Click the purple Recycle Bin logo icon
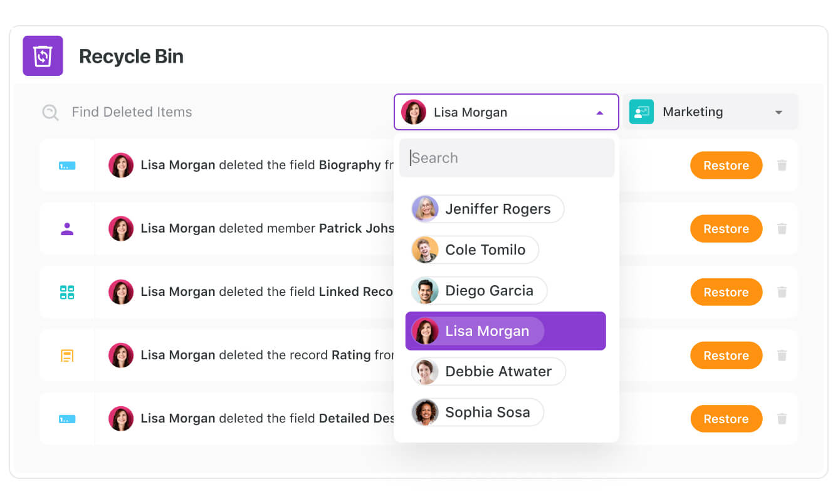Viewport: 840px width, 504px height. click(x=43, y=56)
